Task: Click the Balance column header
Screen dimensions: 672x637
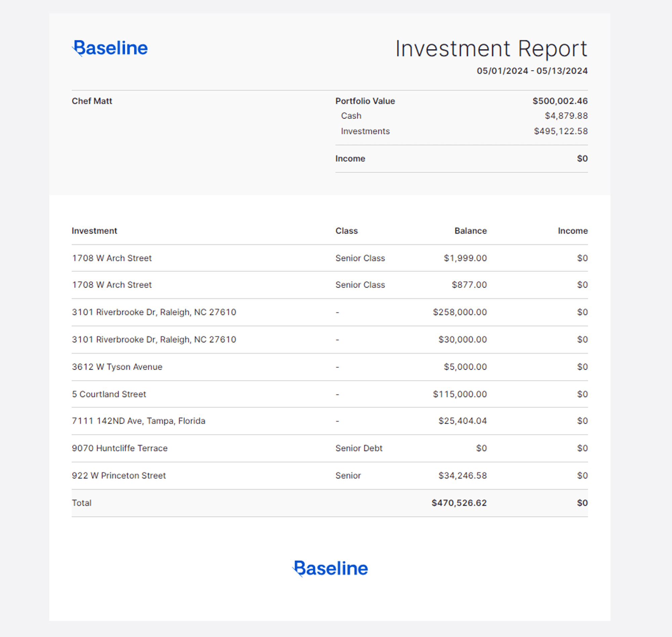Action: click(x=470, y=230)
